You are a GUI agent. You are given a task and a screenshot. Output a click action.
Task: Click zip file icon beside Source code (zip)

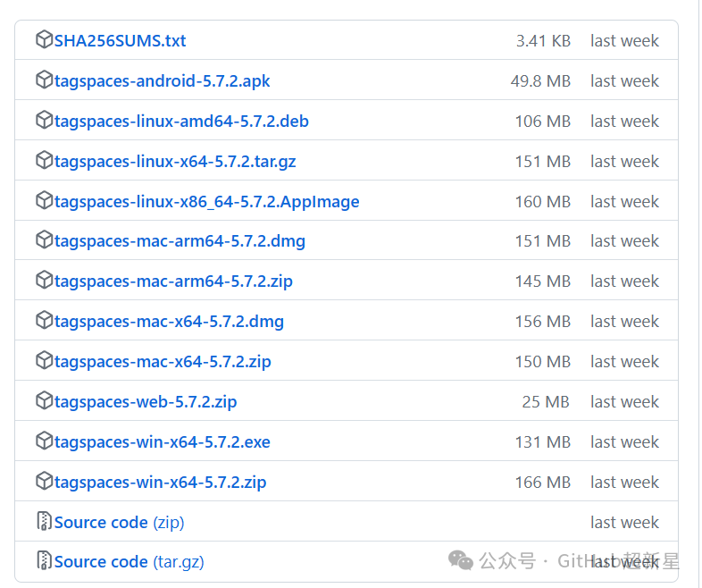point(44,521)
